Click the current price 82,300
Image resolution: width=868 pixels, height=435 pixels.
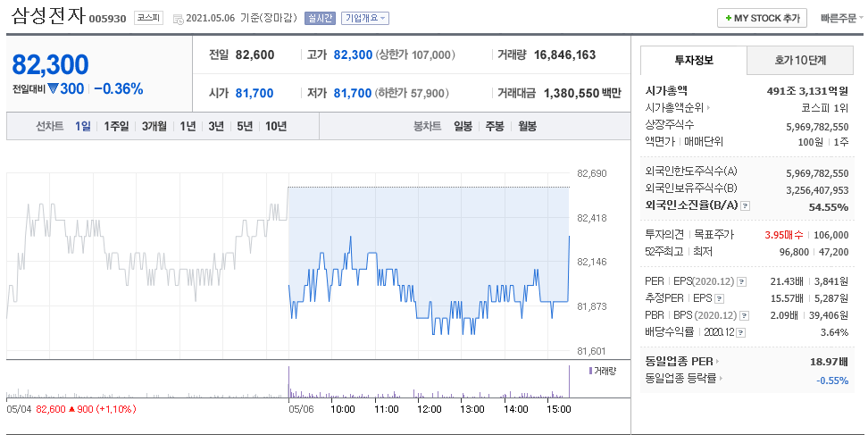click(x=50, y=64)
